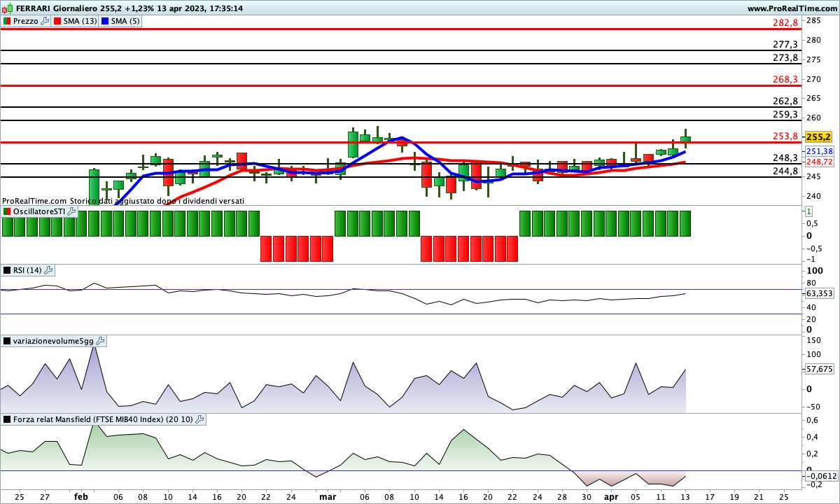Click the 244,8 support level label
840x504 pixels.
tap(785, 171)
